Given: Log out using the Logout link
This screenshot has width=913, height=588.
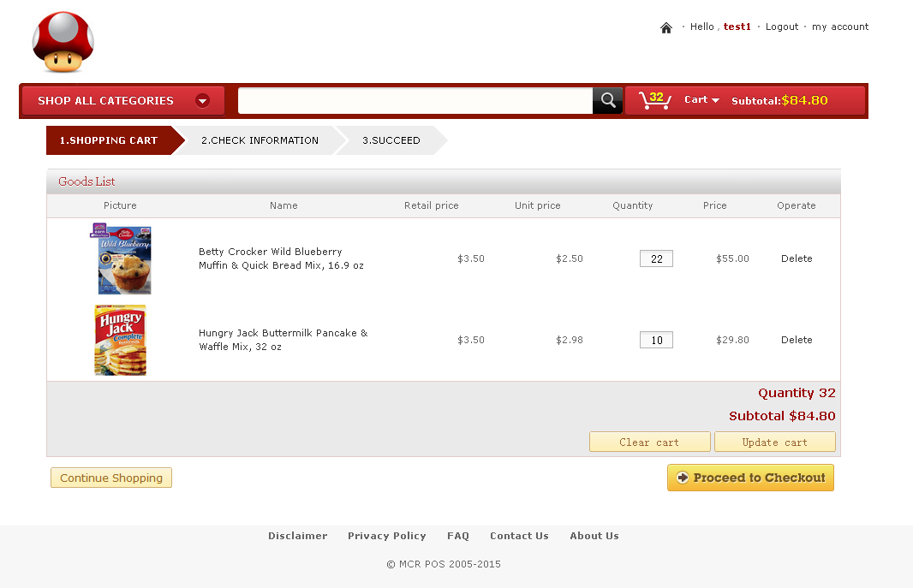Looking at the screenshot, I should tap(782, 27).
